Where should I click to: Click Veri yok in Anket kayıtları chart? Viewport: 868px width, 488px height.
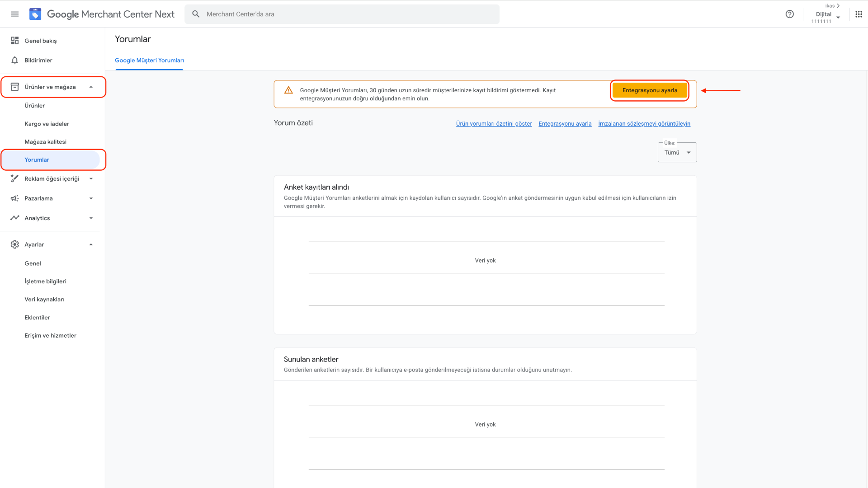coord(486,260)
